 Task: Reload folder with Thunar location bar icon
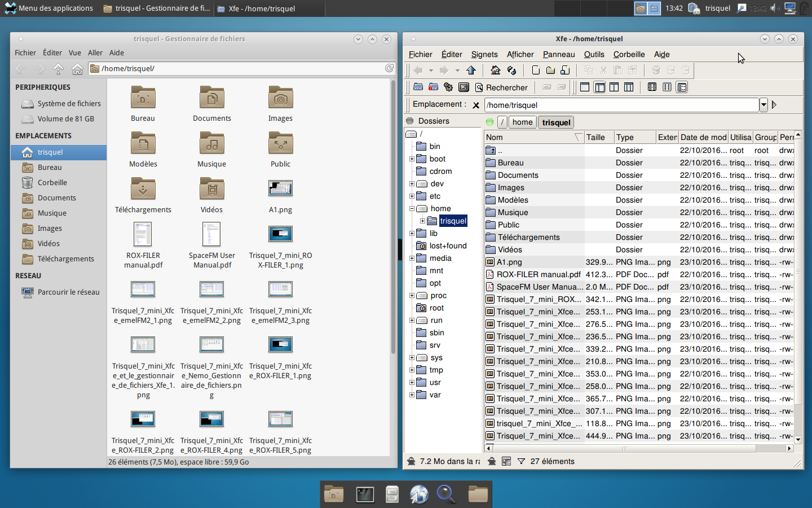click(x=389, y=68)
